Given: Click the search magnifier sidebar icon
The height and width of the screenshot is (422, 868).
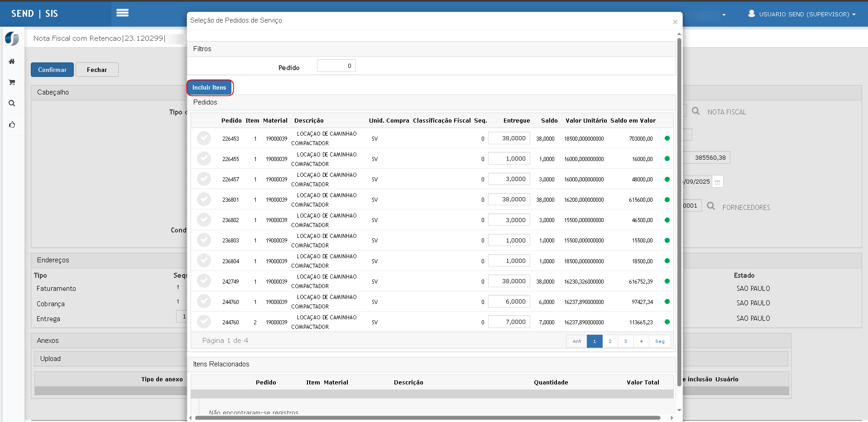Looking at the screenshot, I should (x=12, y=103).
